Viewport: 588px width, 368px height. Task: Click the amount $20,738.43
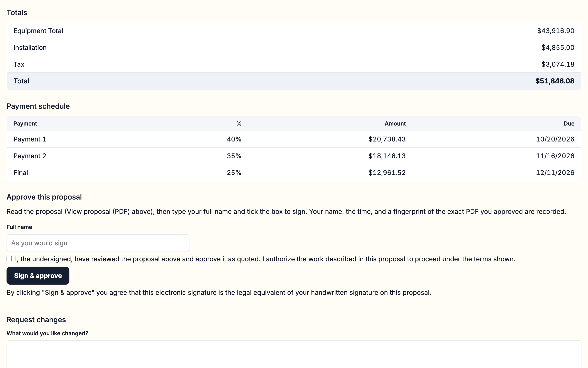387,139
